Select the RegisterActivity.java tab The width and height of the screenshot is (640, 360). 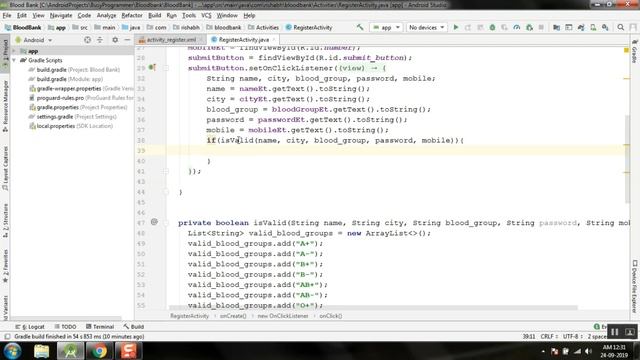click(x=243, y=40)
